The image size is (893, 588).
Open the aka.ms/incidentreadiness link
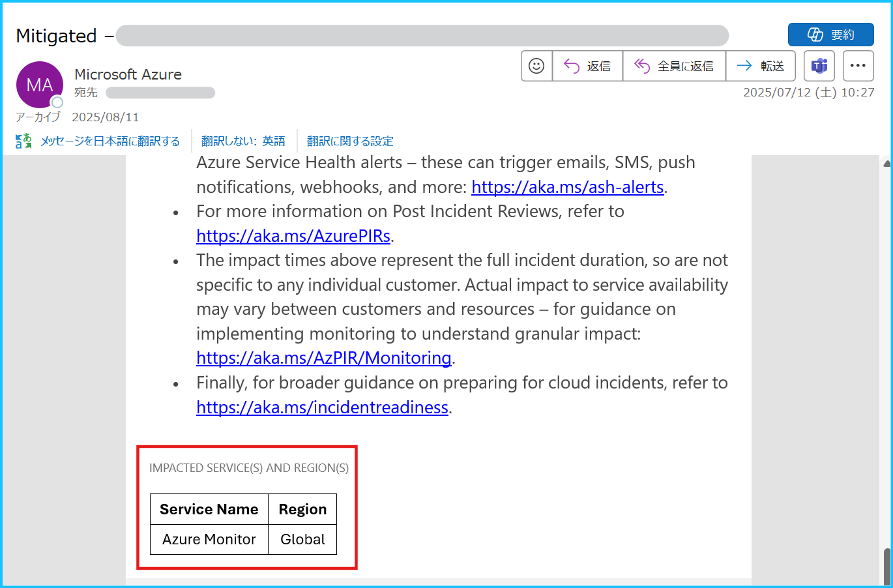point(323,407)
